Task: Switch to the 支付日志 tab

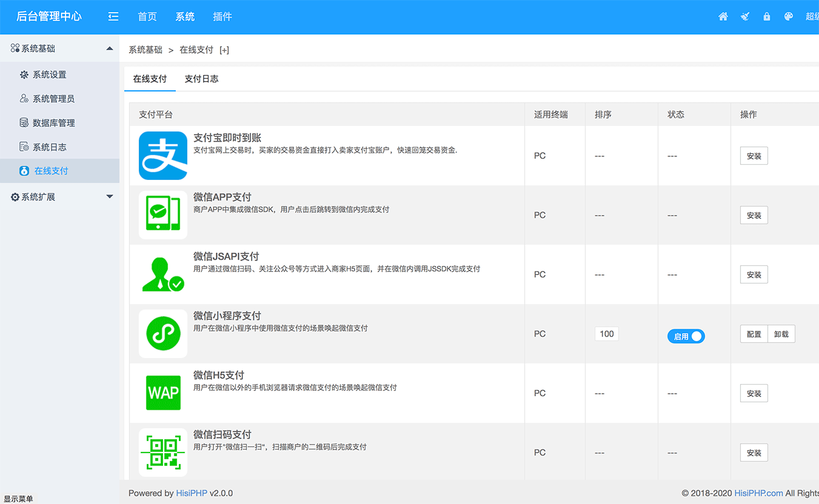Action: coord(201,79)
